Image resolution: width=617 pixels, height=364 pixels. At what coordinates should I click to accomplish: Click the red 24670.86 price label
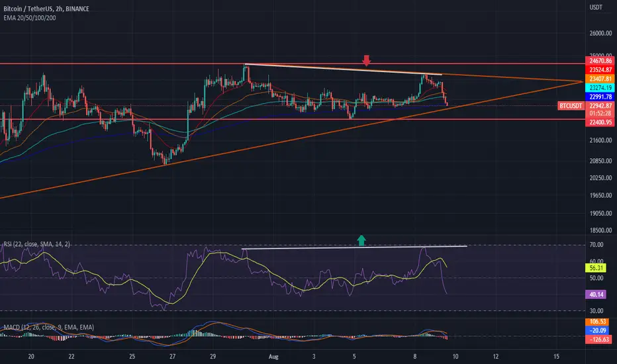pos(600,61)
